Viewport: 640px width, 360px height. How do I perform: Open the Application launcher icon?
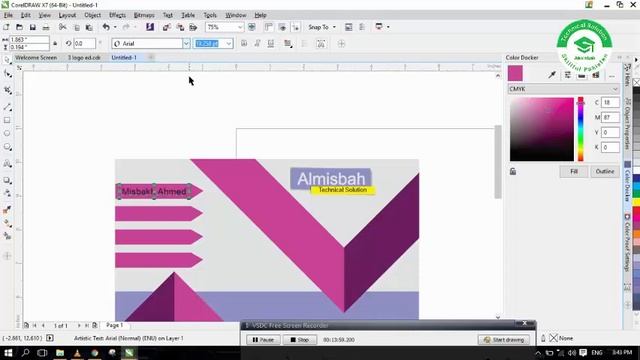(x=379, y=27)
